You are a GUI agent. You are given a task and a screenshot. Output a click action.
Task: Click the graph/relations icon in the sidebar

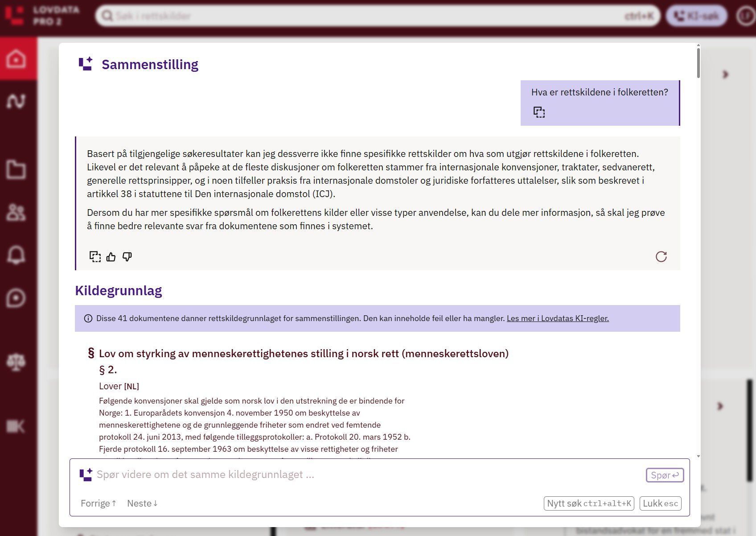point(16,101)
